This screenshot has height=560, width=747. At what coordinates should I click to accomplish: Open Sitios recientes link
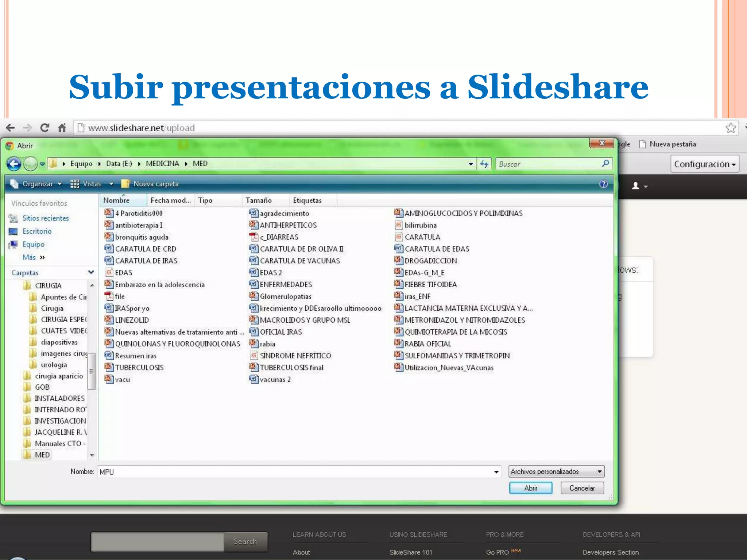click(x=46, y=218)
